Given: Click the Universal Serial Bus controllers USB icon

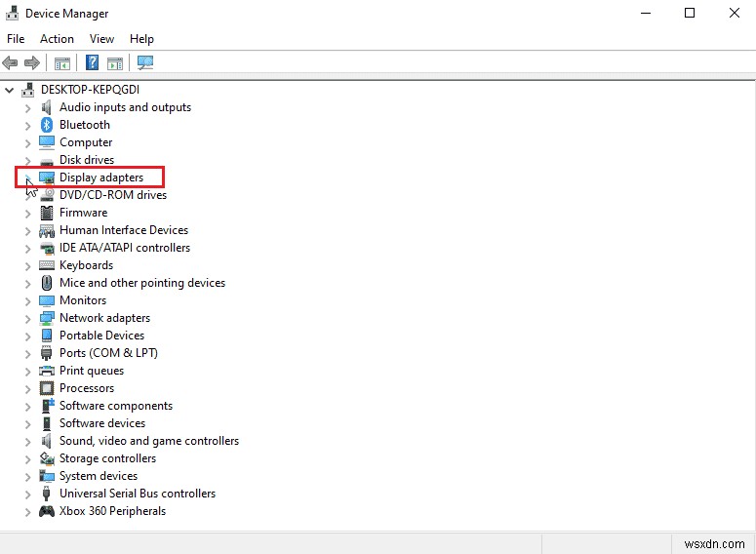Looking at the screenshot, I should coord(46,494).
